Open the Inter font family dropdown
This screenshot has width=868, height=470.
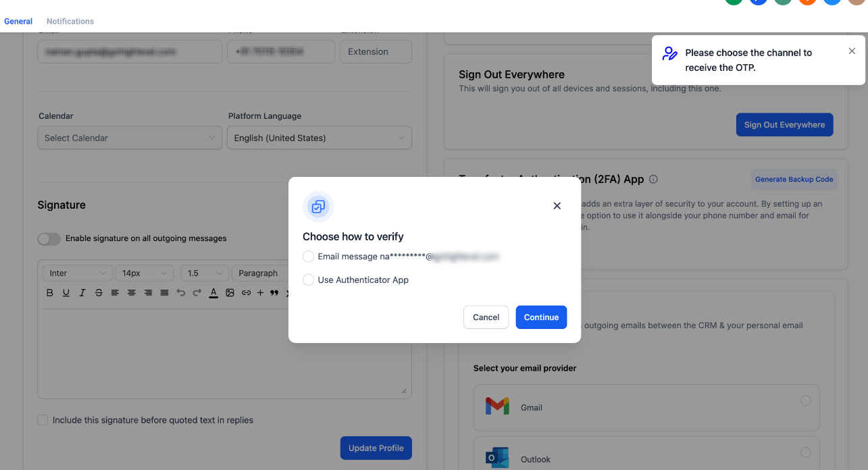pos(78,273)
